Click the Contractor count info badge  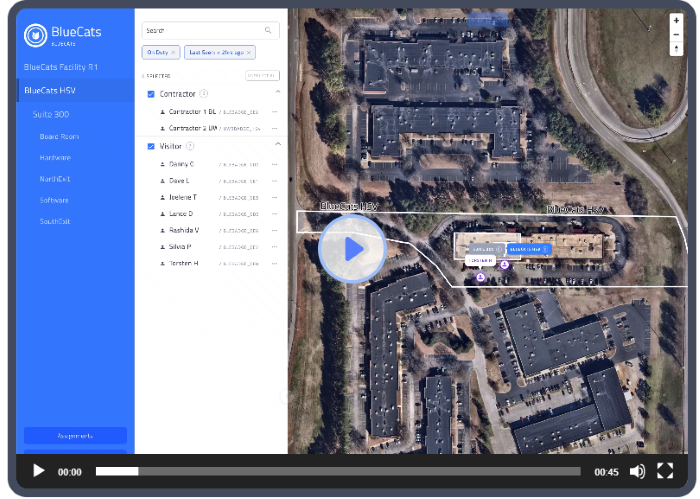[203, 94]
